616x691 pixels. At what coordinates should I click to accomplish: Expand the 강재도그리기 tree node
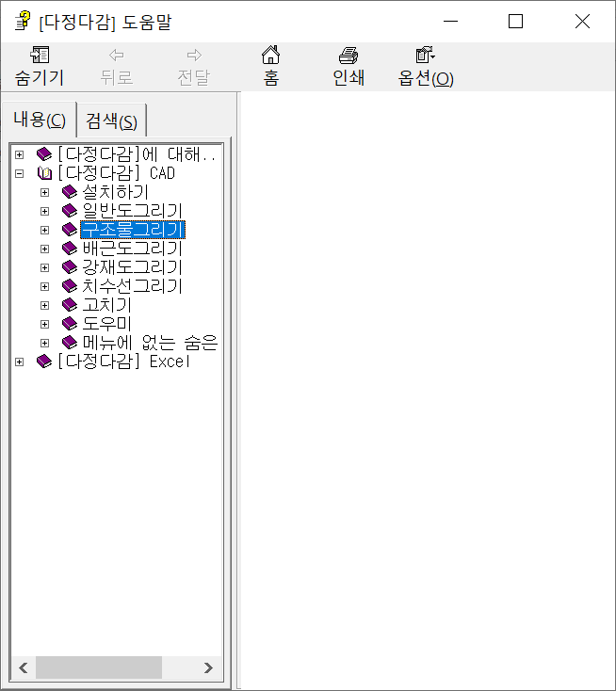[x=44, y=268]
